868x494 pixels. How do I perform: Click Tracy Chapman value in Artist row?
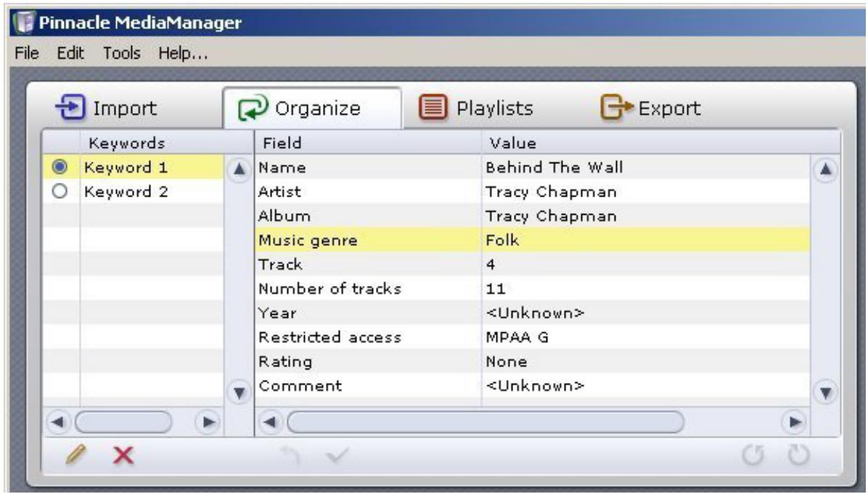tap(551, 192)
